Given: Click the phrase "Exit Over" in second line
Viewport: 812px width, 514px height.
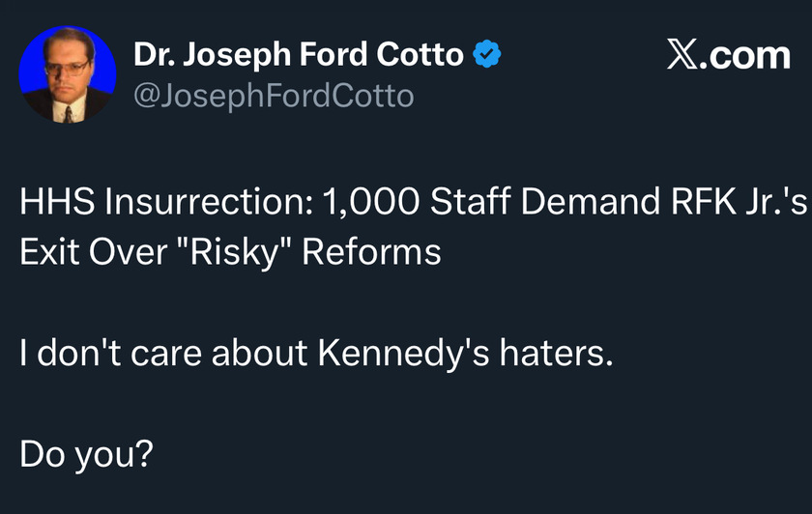Looking at the screenshot, I should click(94, 252).
